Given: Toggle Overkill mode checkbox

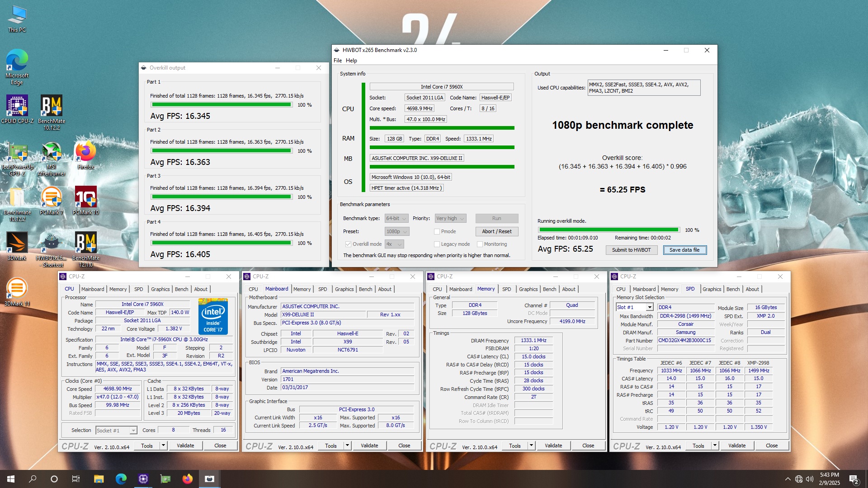Looking at the screenshot, I should 348,244.
